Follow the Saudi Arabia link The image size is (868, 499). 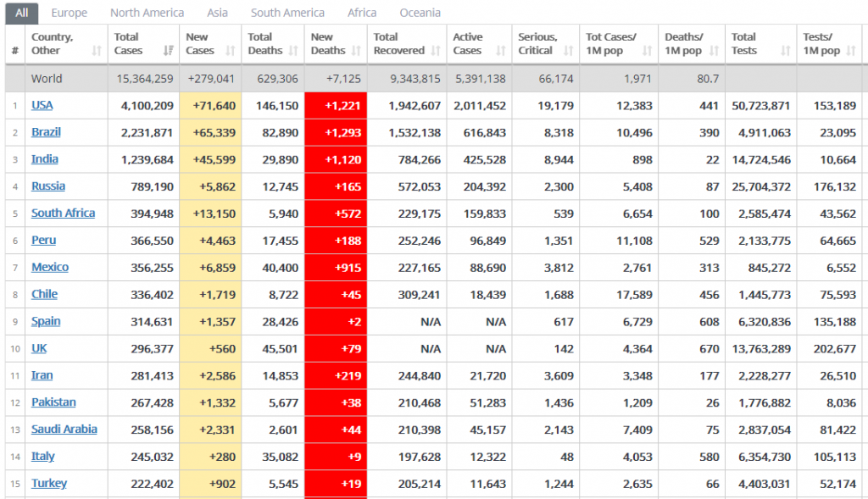[x=64, y=429]
